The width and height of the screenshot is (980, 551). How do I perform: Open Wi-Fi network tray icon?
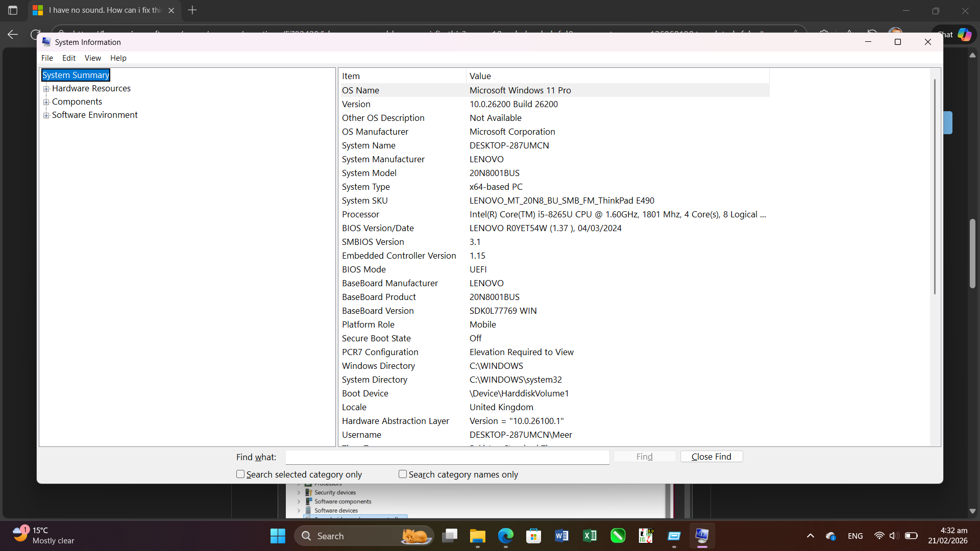click(x=879, y=536)
